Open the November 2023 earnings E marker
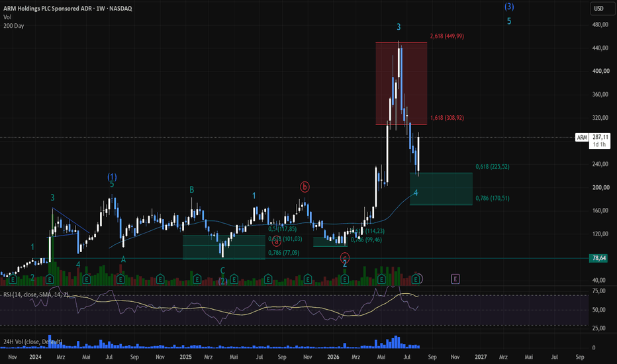Screen dimensions: 617x364 pos(13,279)
